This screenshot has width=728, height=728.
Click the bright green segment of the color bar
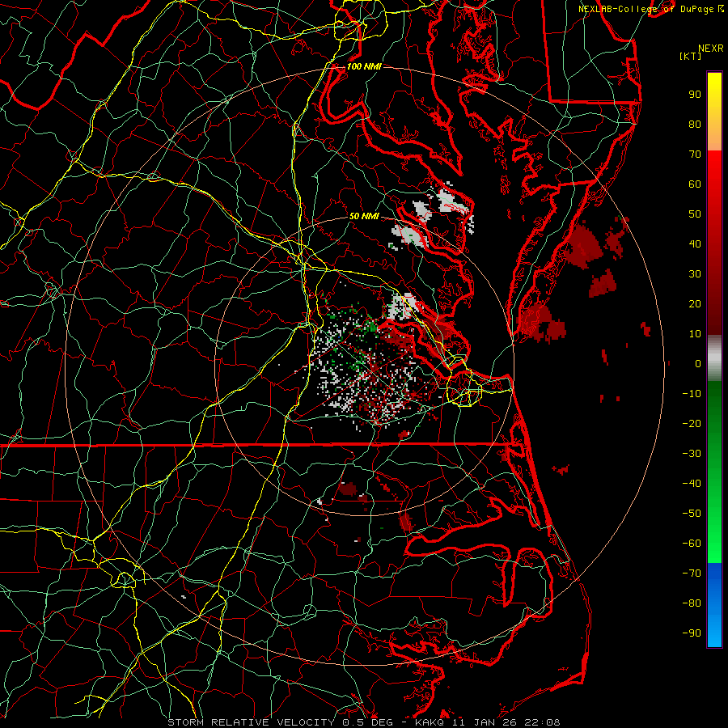pyautogui.click(x=714, y=472)
